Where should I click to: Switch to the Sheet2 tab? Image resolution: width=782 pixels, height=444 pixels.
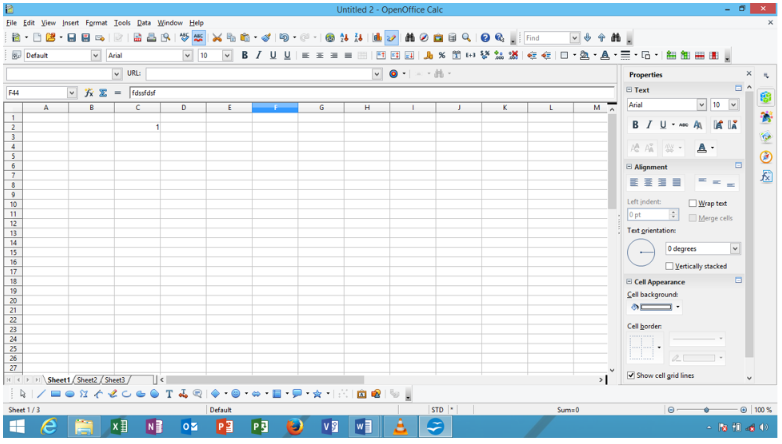click(x=87, y=380)
